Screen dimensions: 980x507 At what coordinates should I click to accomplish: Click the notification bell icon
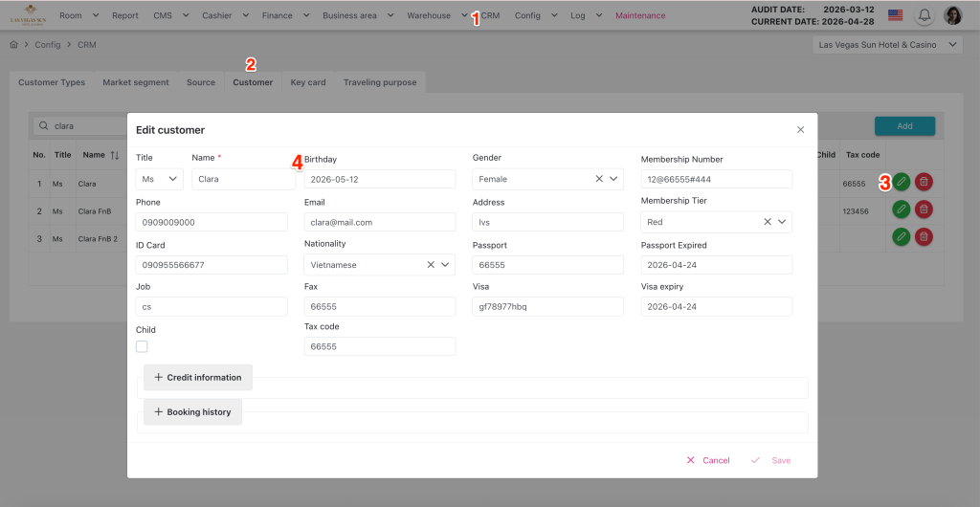pos(924,15)
